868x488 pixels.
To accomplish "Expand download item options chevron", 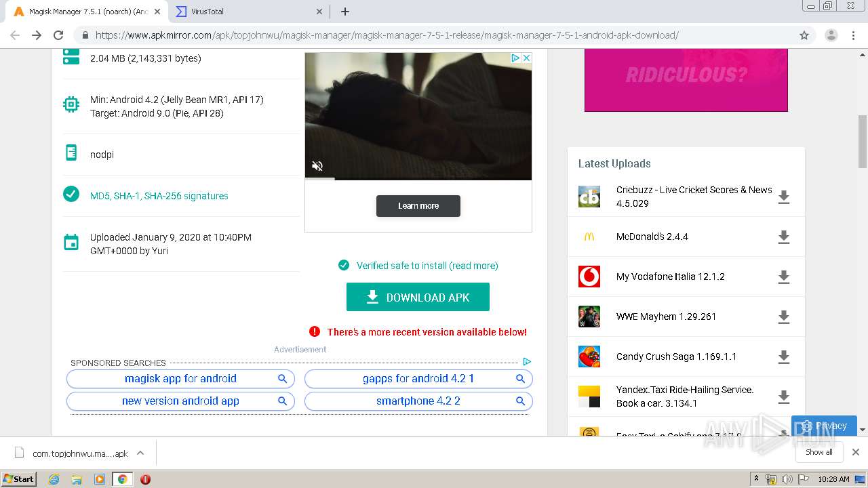I will click(x=140, y=453).
